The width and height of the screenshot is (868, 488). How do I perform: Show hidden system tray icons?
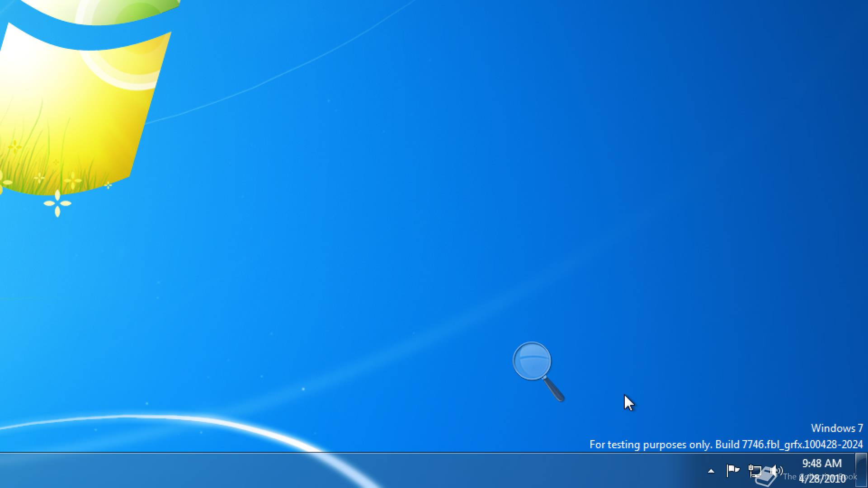coord(711,471)
